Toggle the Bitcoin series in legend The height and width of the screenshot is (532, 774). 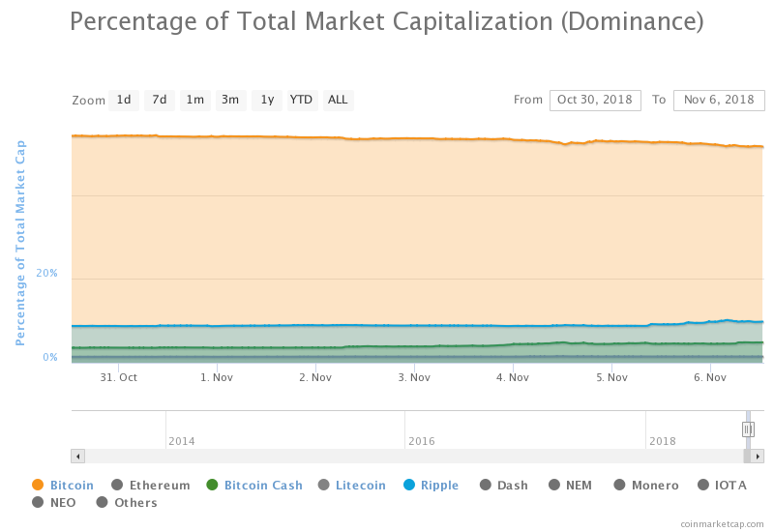point(72,486)
